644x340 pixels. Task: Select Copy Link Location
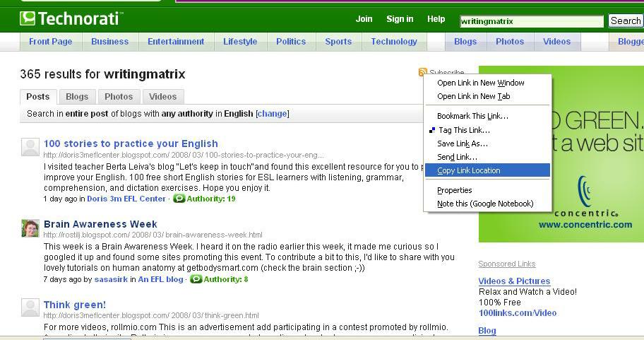coord(487,170)
